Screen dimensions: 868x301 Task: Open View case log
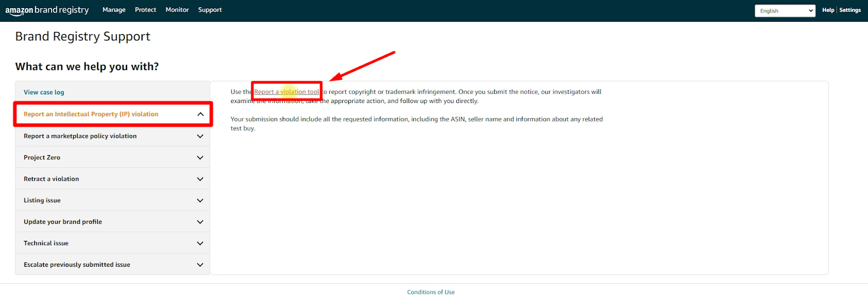pos(44,92)
